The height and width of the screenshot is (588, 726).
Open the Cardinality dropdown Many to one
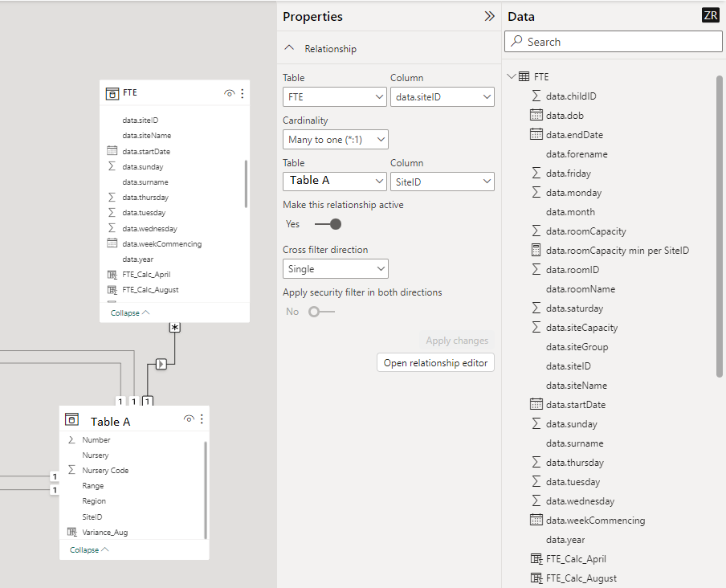[x=336, y=139]
